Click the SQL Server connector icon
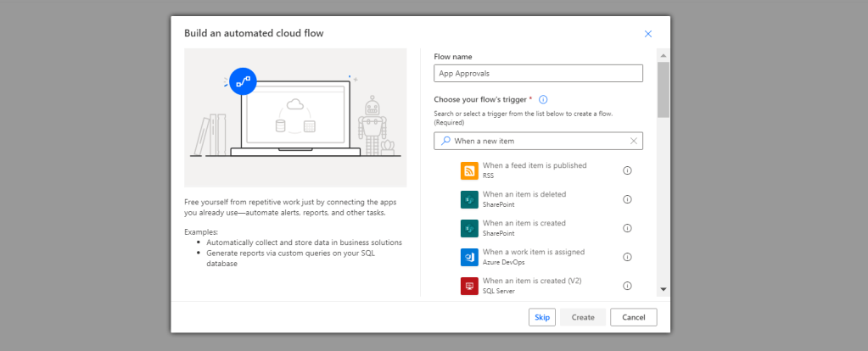 pos(470,286)
